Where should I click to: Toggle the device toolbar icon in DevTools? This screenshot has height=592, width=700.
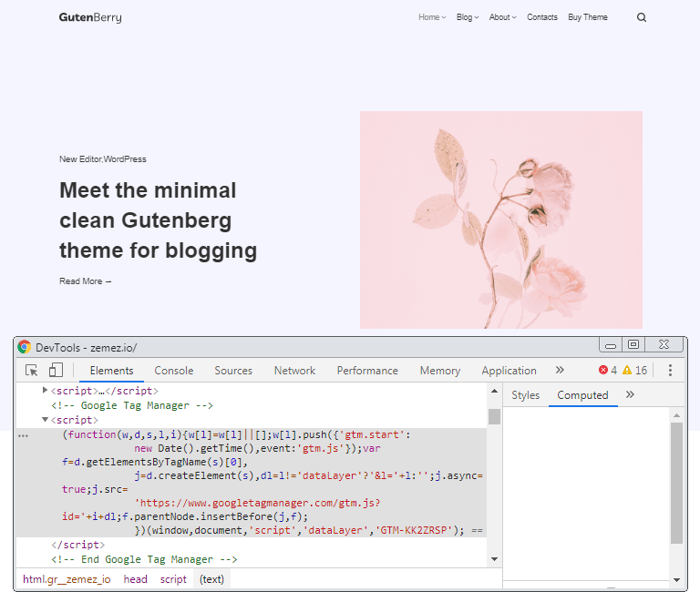56,371
